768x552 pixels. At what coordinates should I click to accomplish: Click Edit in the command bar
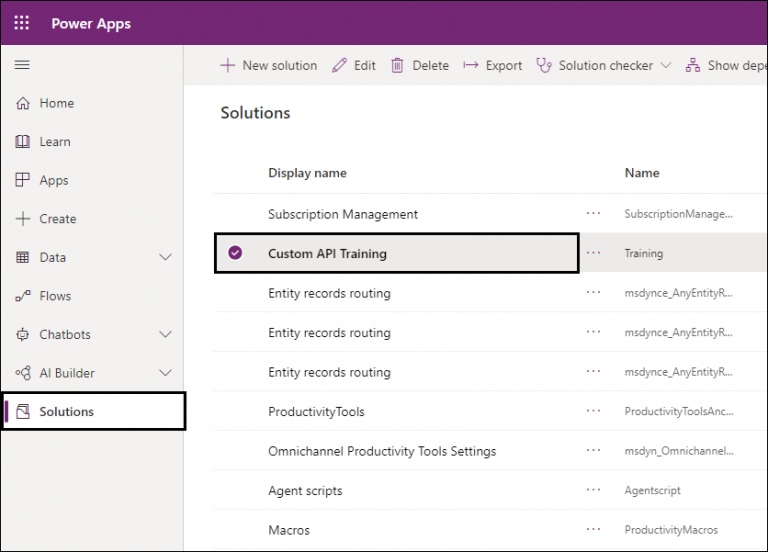coord(353,66)
